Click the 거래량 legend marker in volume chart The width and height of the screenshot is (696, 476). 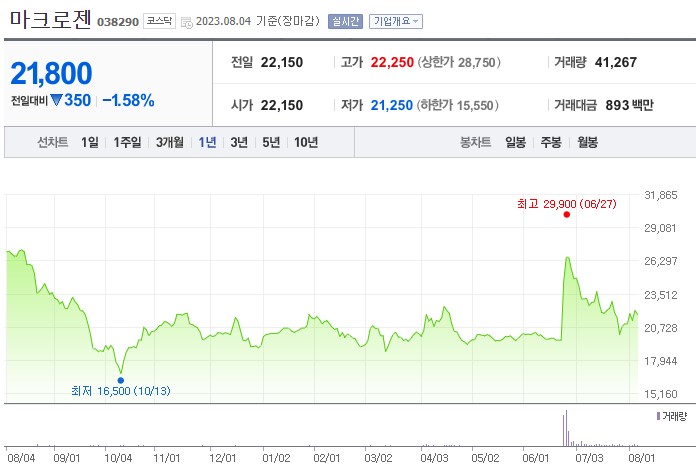[658, 416]
